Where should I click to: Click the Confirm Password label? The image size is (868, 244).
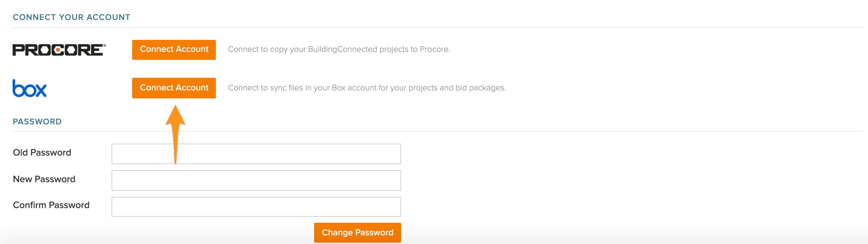click(51, 205)
